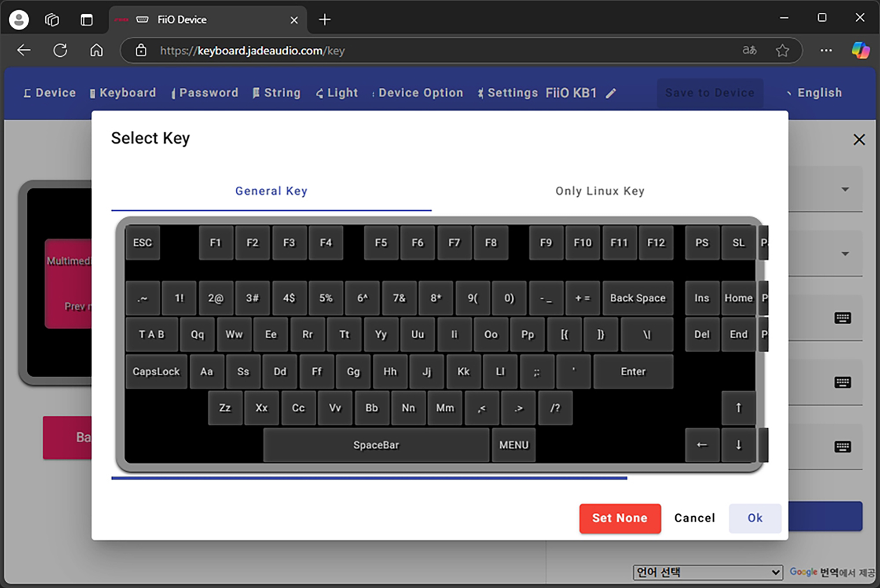This screenshot has height=588, width=880.
Task: Open the browser home page icon
Action: (96, 51)
